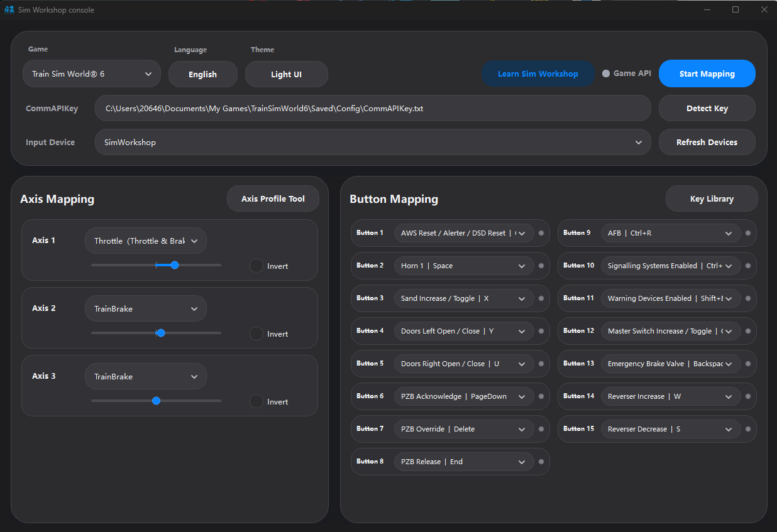Click the status dot next to Button 1
777x532 pixels.
click(541, 233)
